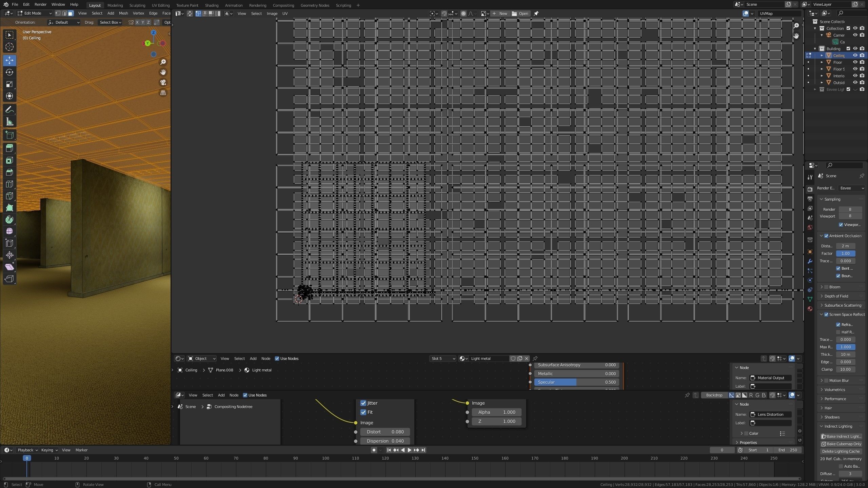The height and width of the screenshot is (488, 868).
Task: Open the File menu
Action: pyautogui.click(x=15, y=5)
